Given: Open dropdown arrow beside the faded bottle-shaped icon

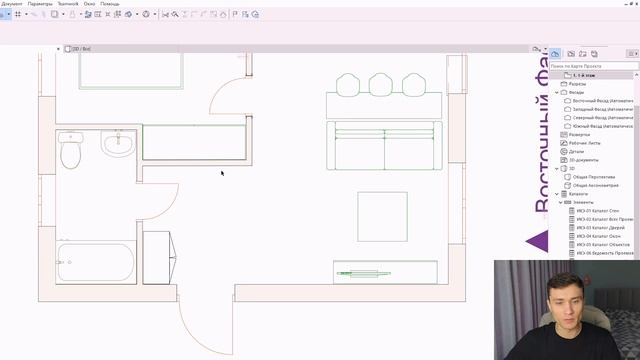Looking at the screenshot, I should click(x=80, y=14).
